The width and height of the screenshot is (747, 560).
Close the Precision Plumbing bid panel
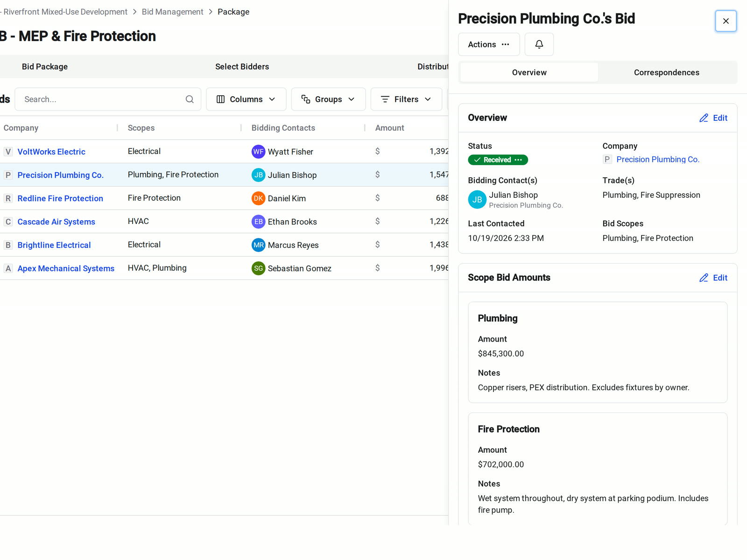tap(726, 21)
